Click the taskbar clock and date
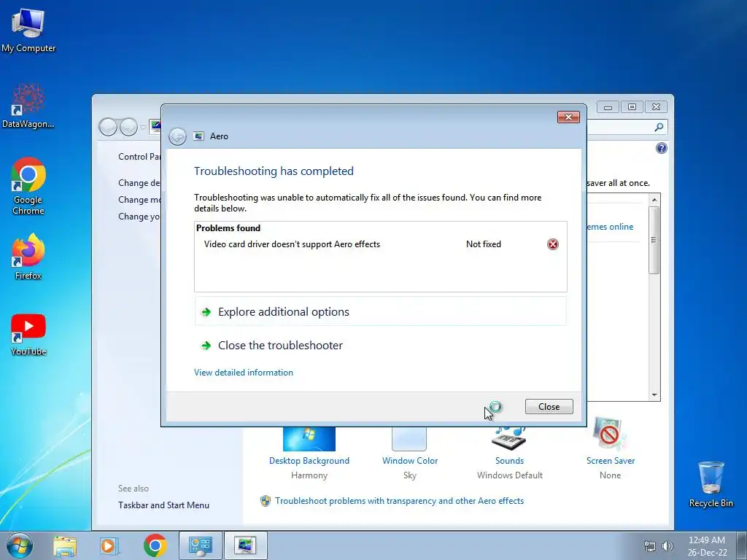This screenshot has width=747, height=560. click(707, 546)
